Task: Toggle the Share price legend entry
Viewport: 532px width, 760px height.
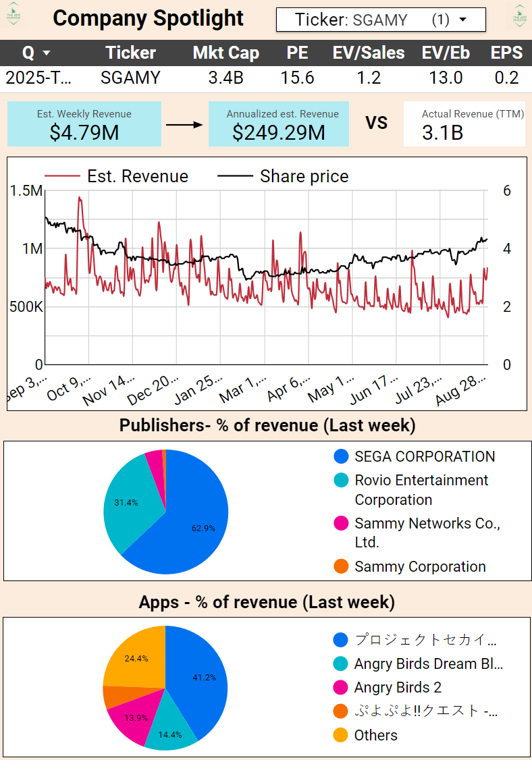Action: click(x=284, y=176)
